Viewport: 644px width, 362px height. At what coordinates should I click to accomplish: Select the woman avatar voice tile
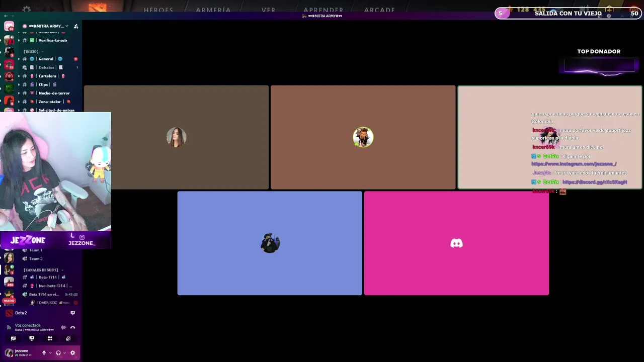click(x=176, y=137)
